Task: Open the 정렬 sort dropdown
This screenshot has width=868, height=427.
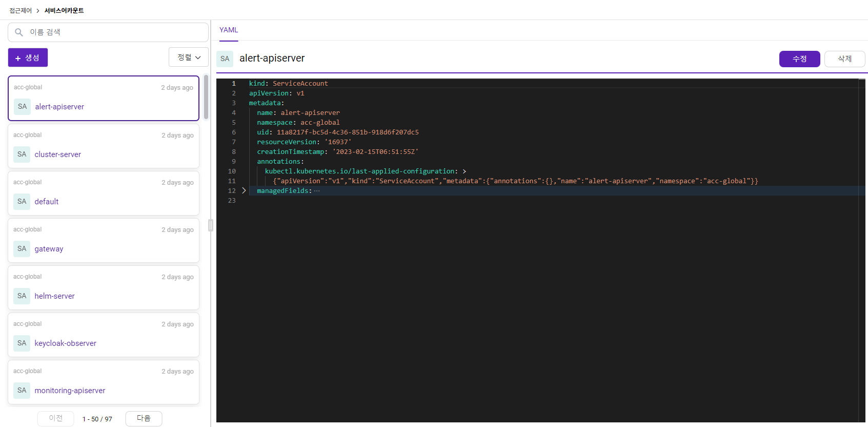Action: point(189,57)
